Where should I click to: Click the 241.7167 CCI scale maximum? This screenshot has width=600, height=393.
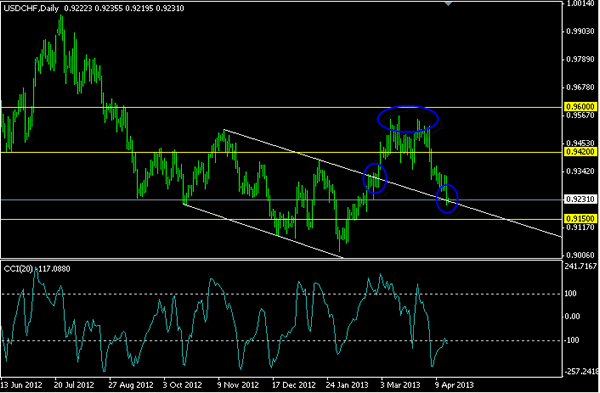[x=581, y=266]
